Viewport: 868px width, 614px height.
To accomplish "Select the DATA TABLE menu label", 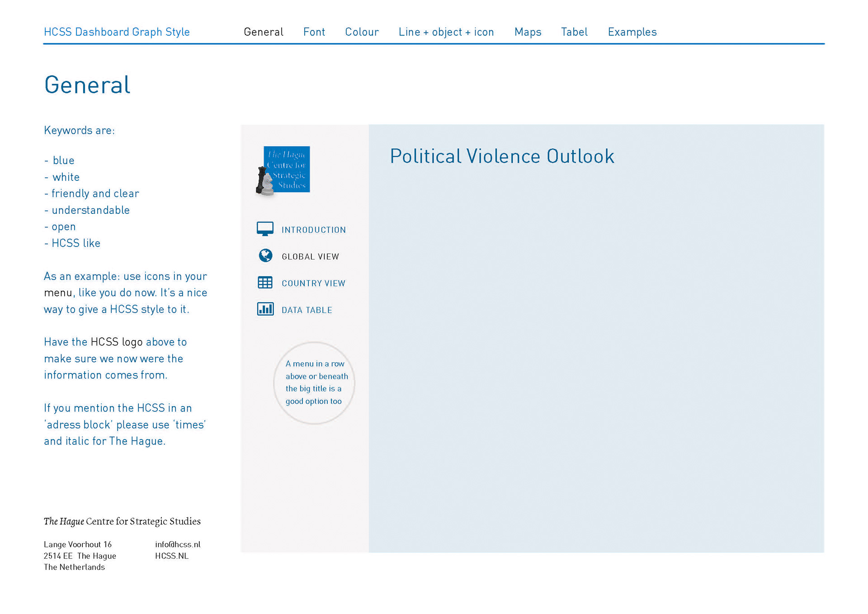I will coord(307,310).
